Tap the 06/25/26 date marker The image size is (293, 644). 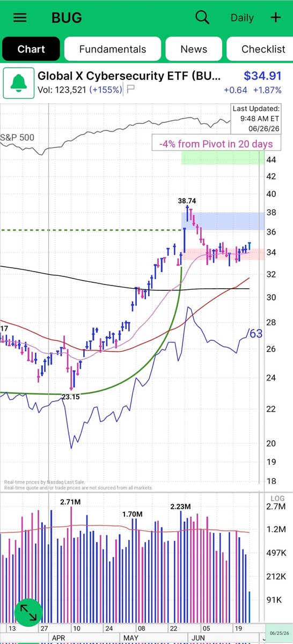coord(279,633)
